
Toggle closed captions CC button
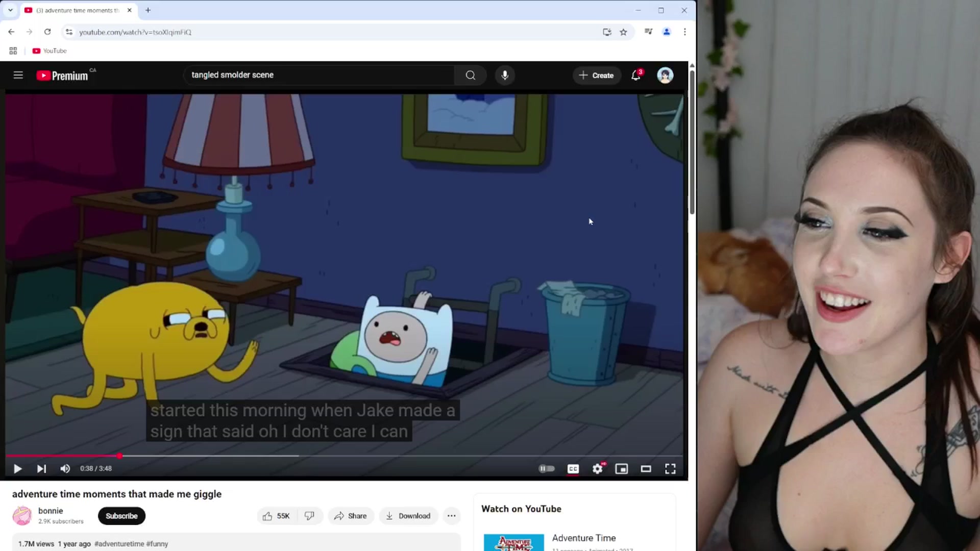click(573, 469)
